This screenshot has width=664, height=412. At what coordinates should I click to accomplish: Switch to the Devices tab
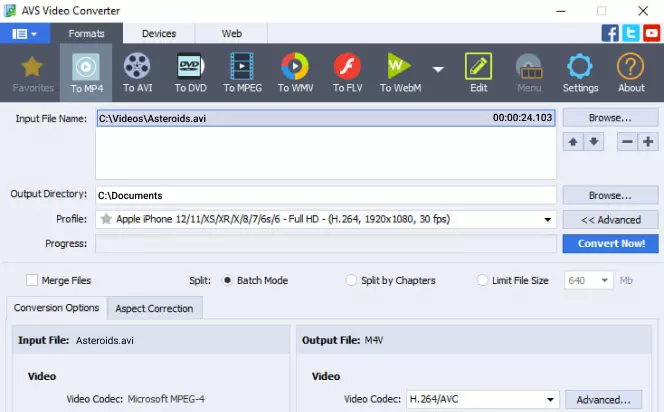(159, 33)
